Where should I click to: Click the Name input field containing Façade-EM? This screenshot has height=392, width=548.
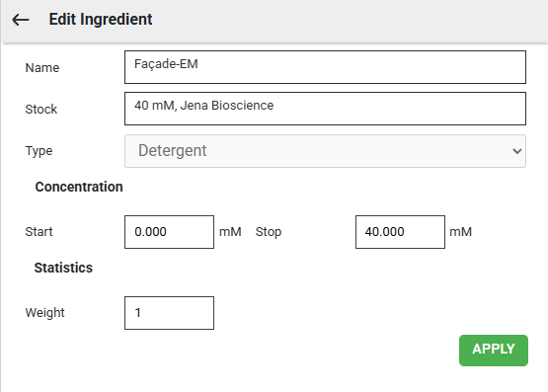tap(325, 67)
